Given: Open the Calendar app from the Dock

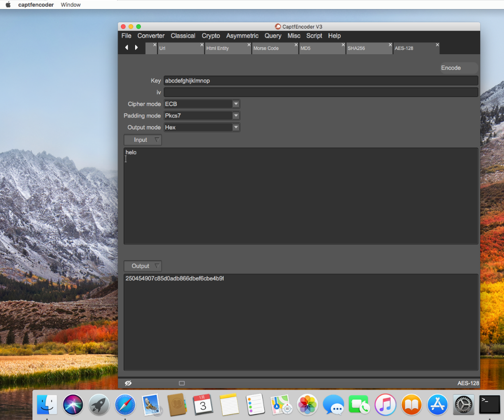Looking at the screenshot, I should 203,405.
